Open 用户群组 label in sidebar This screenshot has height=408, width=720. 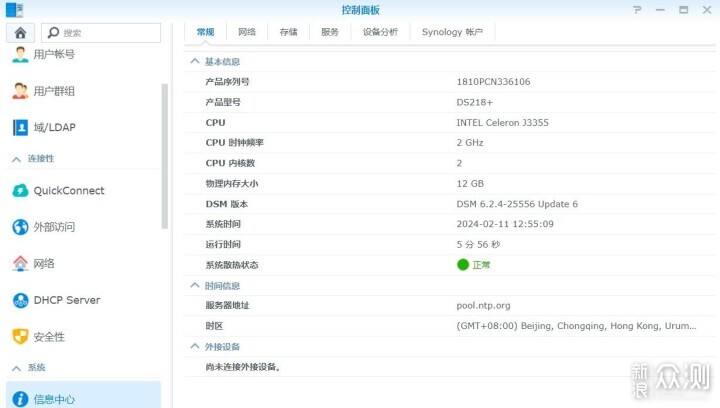(54, 91)
